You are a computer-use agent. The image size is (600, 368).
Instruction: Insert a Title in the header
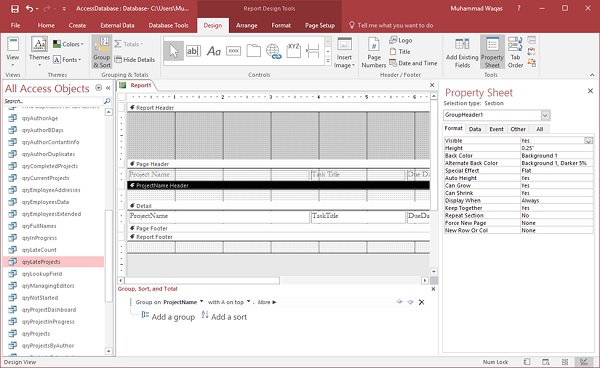tap(400, 52)
